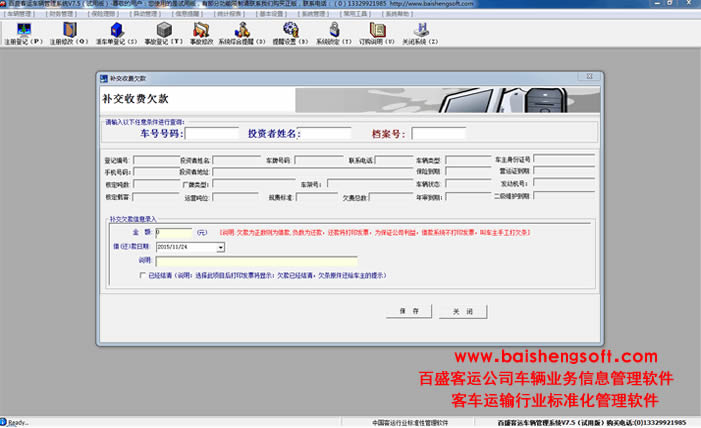Screen dimensions: 701x428
Task: Open the 订购说明 (V) book icon
Action: pos(377,30)
